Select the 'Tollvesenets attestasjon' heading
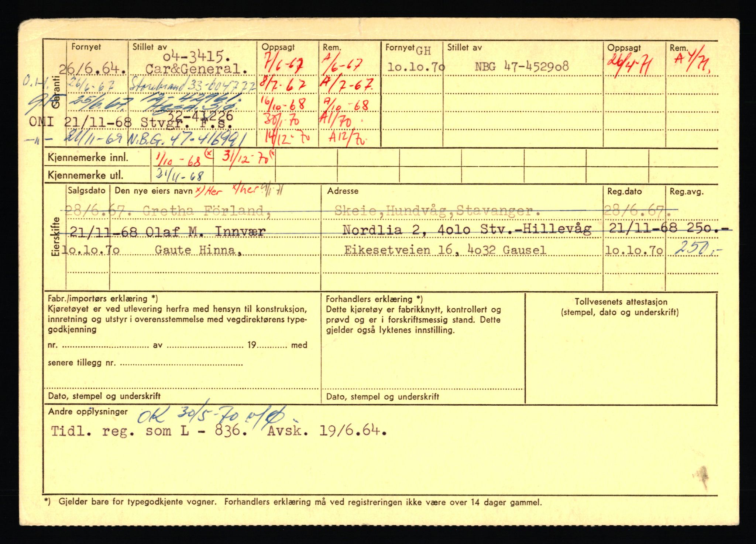The width and height of the screenshot is (756, 544). (621, 302)
